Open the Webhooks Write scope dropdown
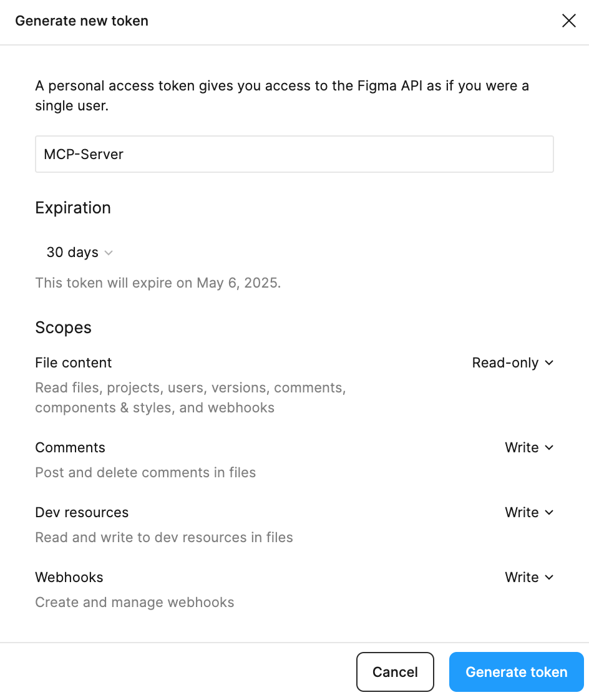Screen dimensions: 589x700 click(x=528, y=578)
